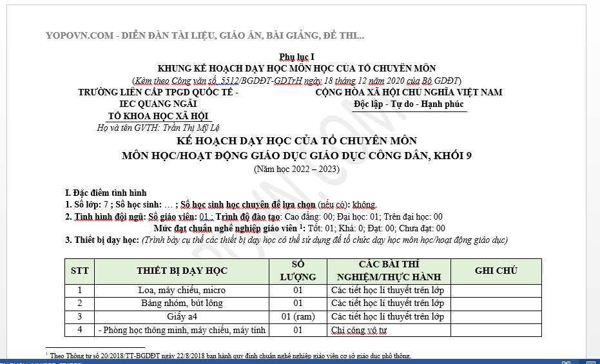Click the 'Độc lập - Tự do - Hạnh phúc' line
The height and width of the screenshot is (364, 600).
pos(409,104)
